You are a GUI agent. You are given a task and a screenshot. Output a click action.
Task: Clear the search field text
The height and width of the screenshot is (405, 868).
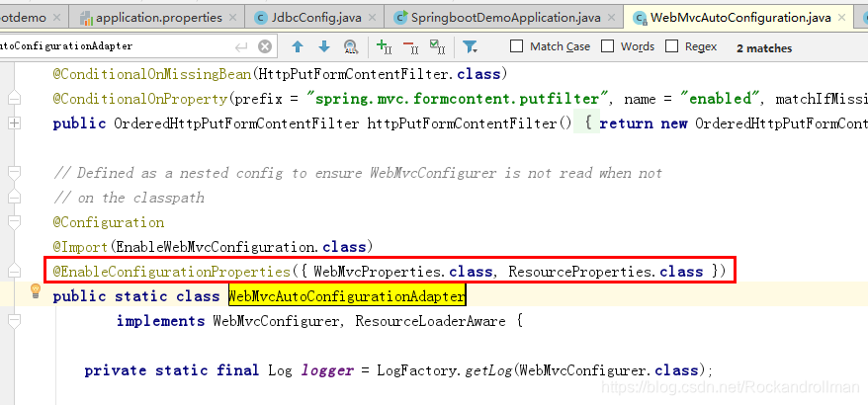pos(265,46)
